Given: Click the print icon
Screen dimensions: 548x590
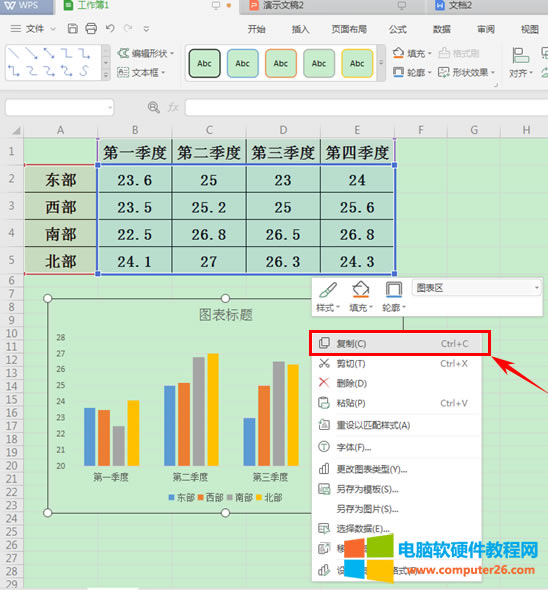Looking at the screenshot, I should [x=91, y=29].
